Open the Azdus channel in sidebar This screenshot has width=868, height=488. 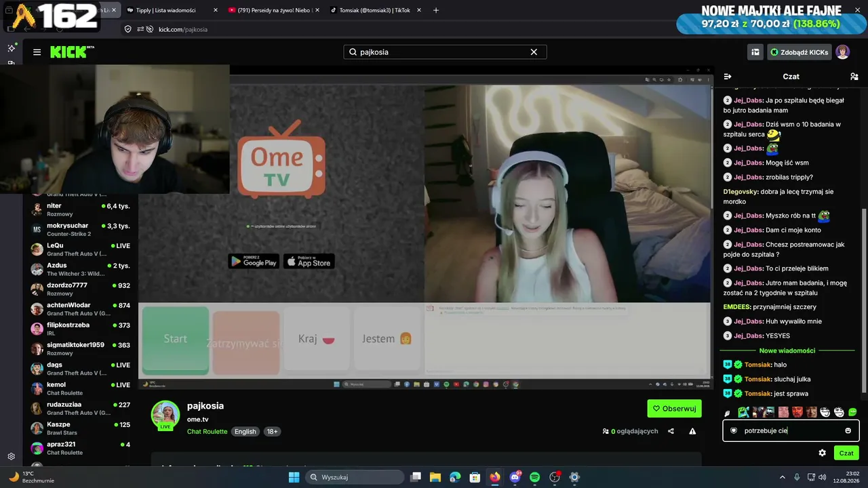coord(81,269)
